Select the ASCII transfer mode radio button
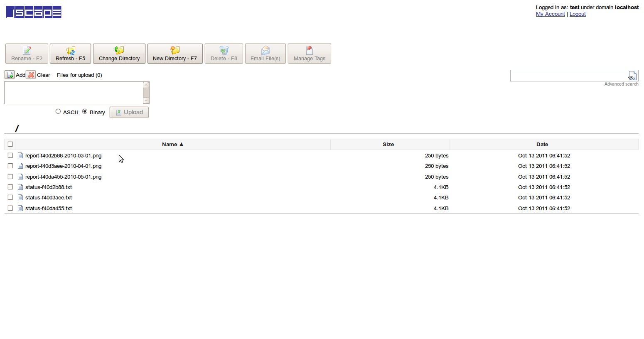This screenshot has width=644, height=339. coord(58,111)
